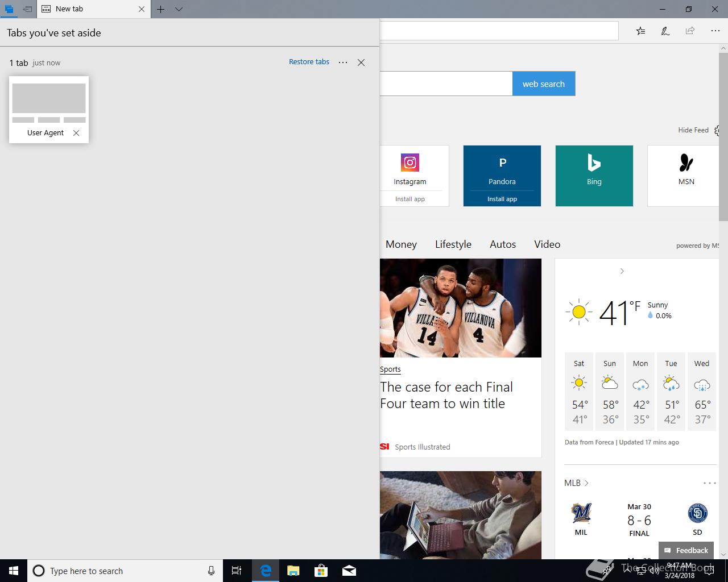728x582 pixels.
Task: Click the Cortana microphone icon
Action: tap(211, 571)
